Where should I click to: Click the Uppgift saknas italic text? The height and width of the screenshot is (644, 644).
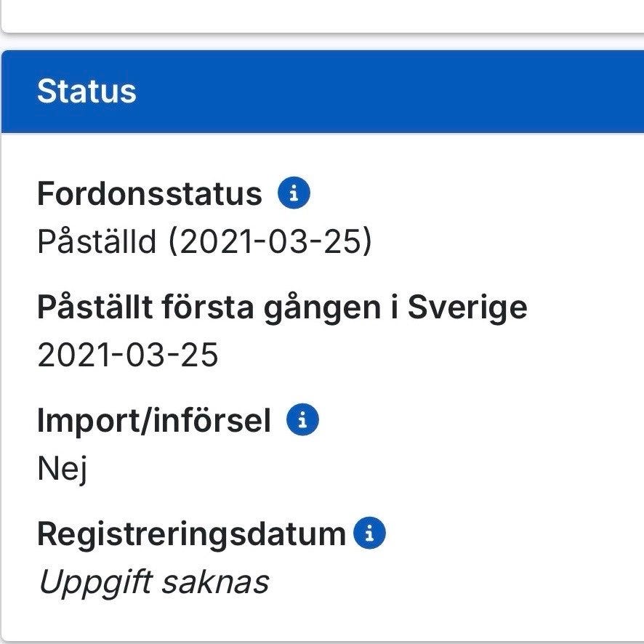pos(154,582)
